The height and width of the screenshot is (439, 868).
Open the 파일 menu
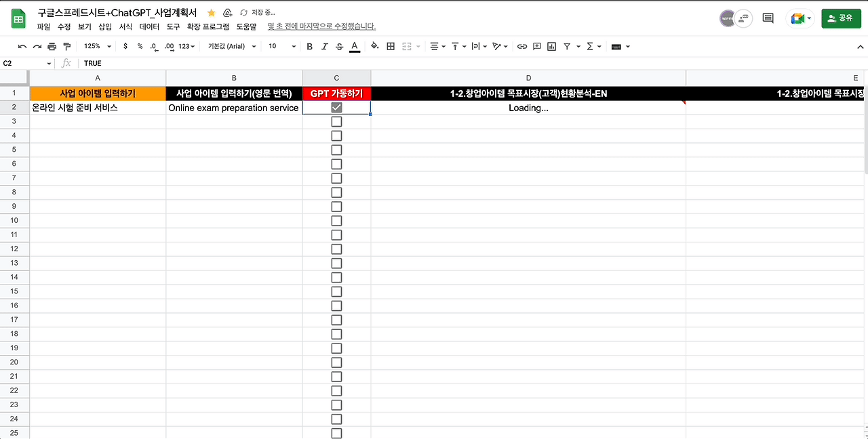tap(43, 26)
